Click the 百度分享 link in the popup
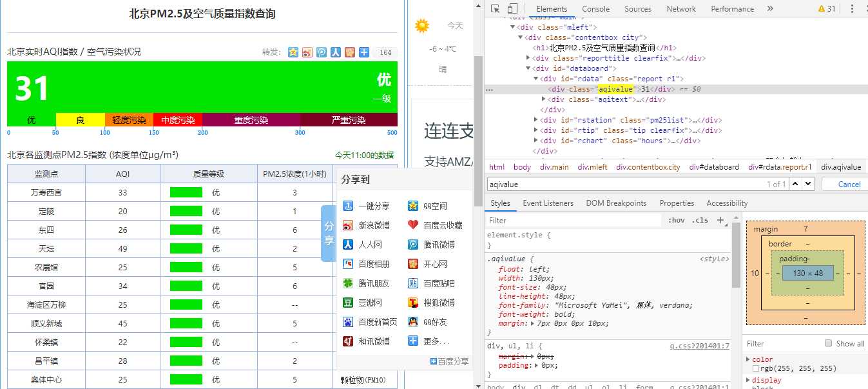This screenshot has height=389, width=868. 449,361
